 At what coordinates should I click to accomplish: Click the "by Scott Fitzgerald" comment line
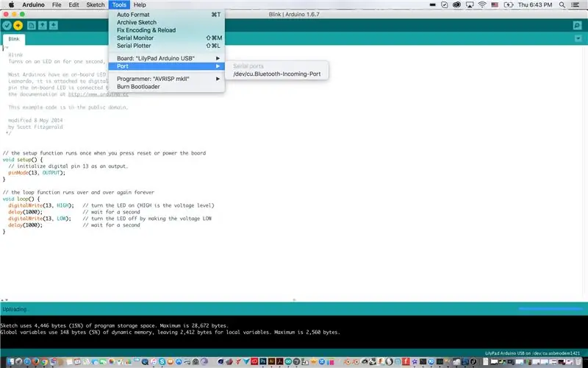(x=35, y=127)
